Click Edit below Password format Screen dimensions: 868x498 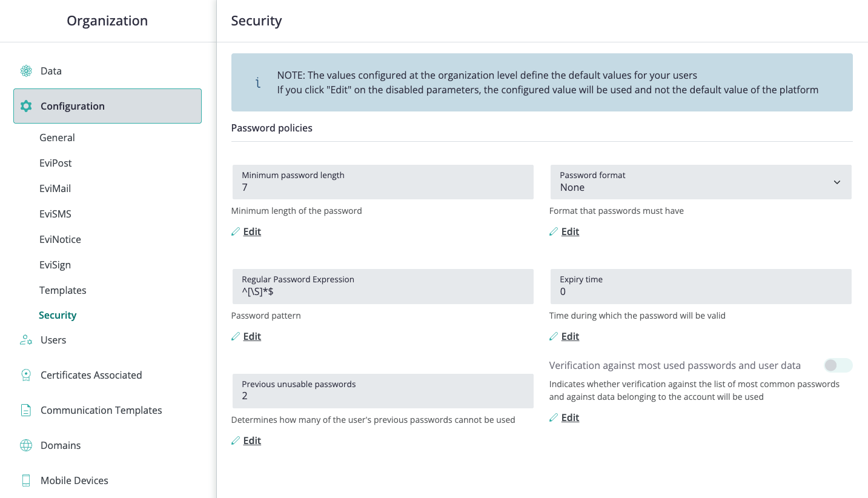click(570, 231)
